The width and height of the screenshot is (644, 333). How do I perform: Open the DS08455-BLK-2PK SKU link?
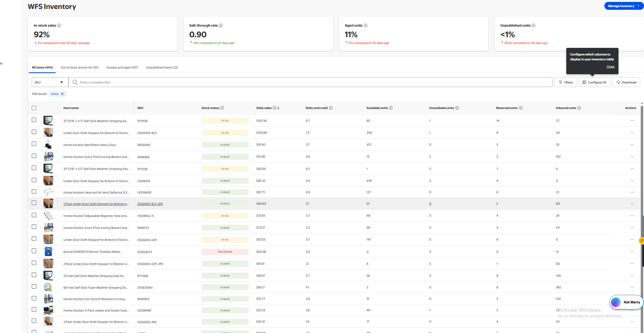click(150, 204)
